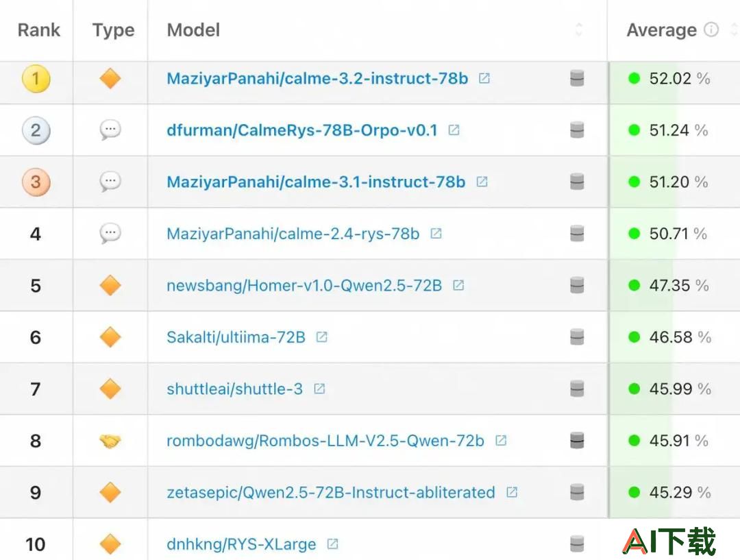The image size is (740, 560).
Task: Click the silver rank 2 medal badge
Action: (36, 130)
